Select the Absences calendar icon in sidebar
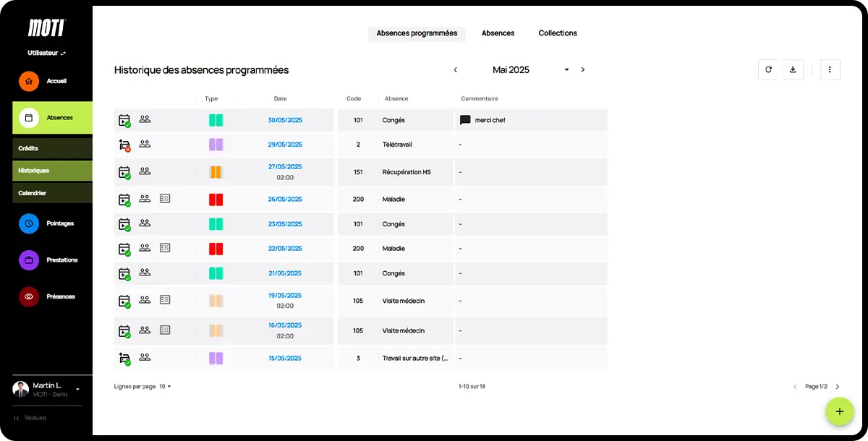868x441 pixels. 29,117
